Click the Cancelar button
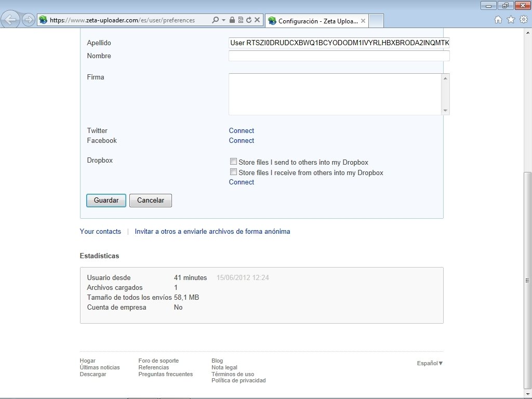The height and width of the screenshot is (399, 532). pyautogui.click(x=151, y=201)
